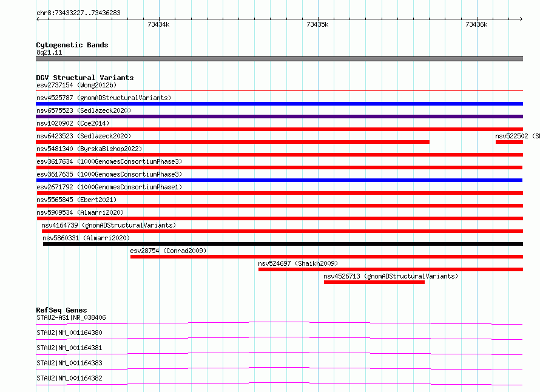
Task: Click the nsv6423523 (Sedlazeck2020) red bar
Action: point(232,142)
